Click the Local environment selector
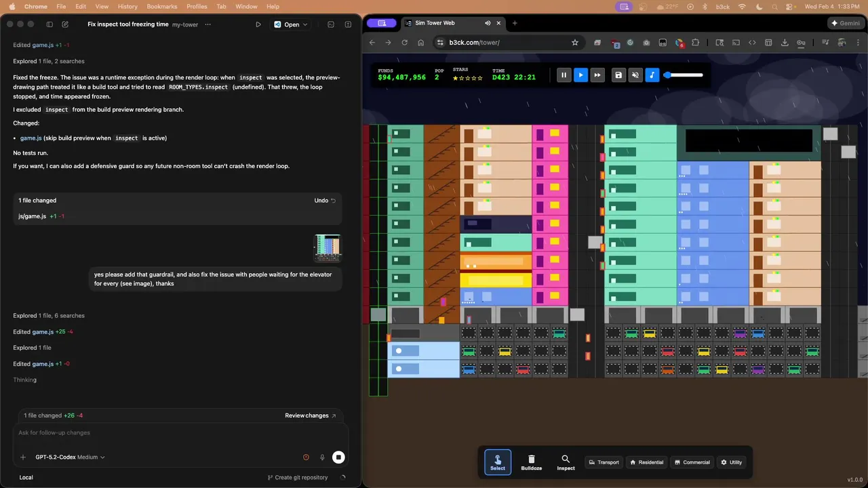The width and height of the screenshot is (868, 488). click(x=26, y=478)
